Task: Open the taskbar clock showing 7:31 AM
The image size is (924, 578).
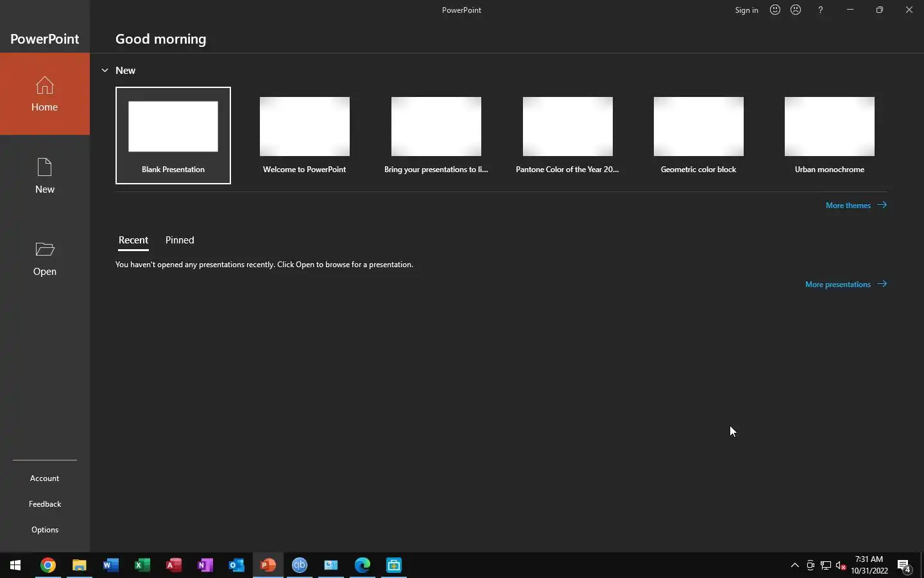Action: pyautogui.click(x=869, y=565)
